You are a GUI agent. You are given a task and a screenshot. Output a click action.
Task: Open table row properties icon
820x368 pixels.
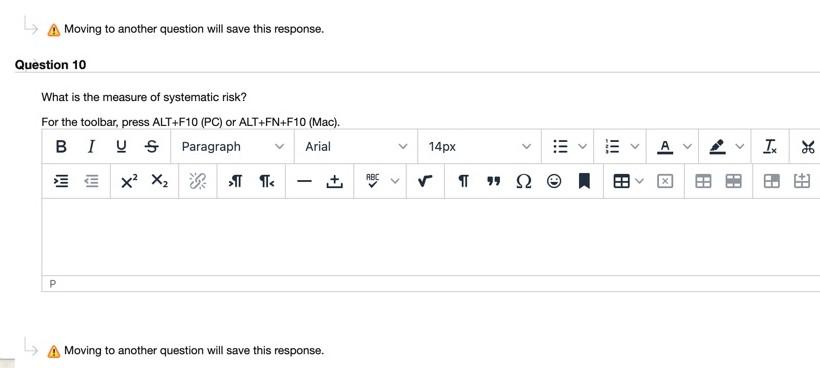(x=734, y=181)
